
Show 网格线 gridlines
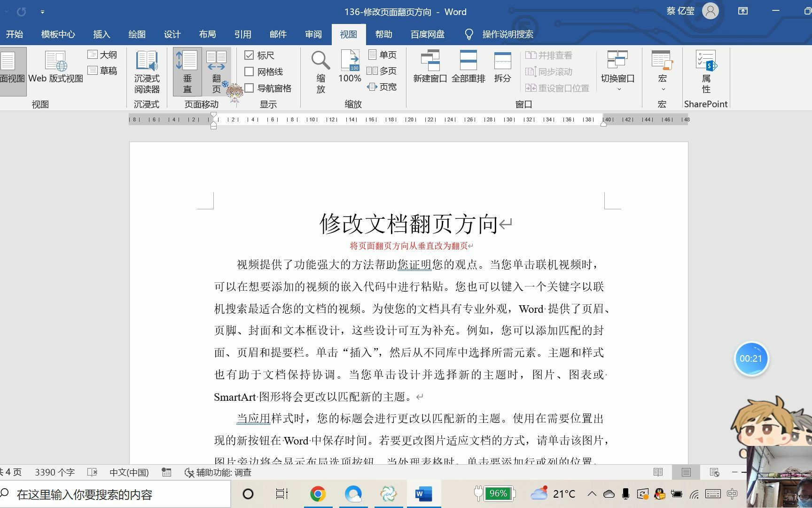(x=250, y=71)
